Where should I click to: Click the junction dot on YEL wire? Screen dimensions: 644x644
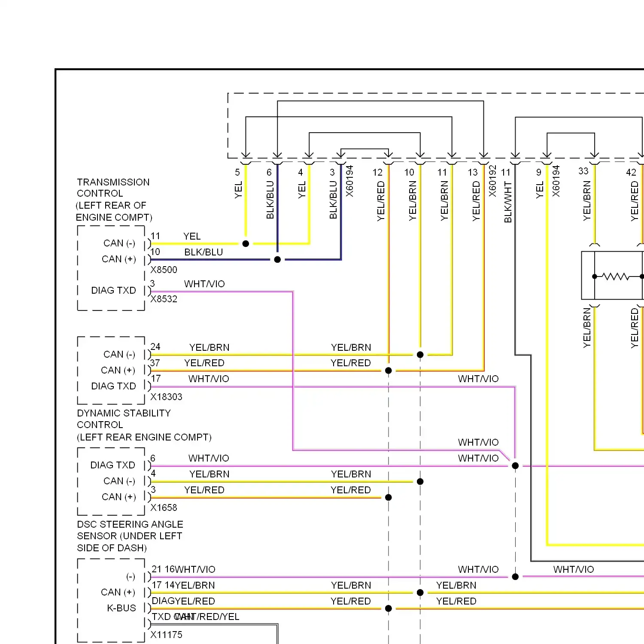(x=246, y=243)
